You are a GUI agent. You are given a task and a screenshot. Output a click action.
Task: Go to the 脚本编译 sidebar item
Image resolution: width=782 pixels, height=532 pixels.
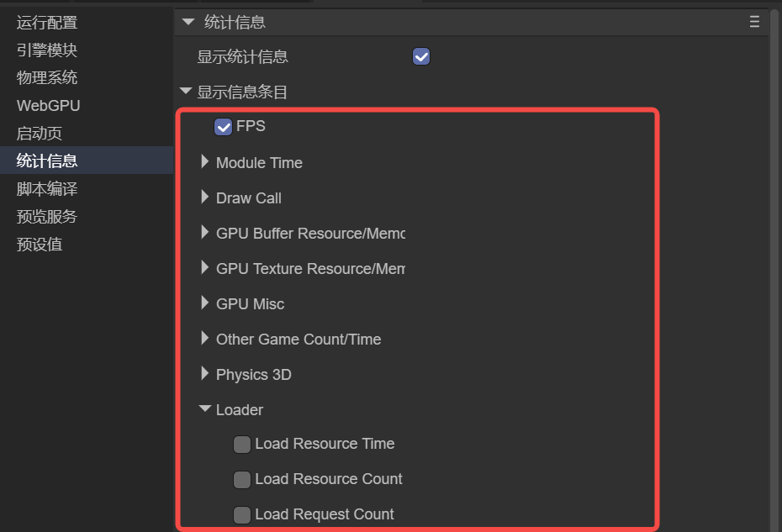click(47, 189)
